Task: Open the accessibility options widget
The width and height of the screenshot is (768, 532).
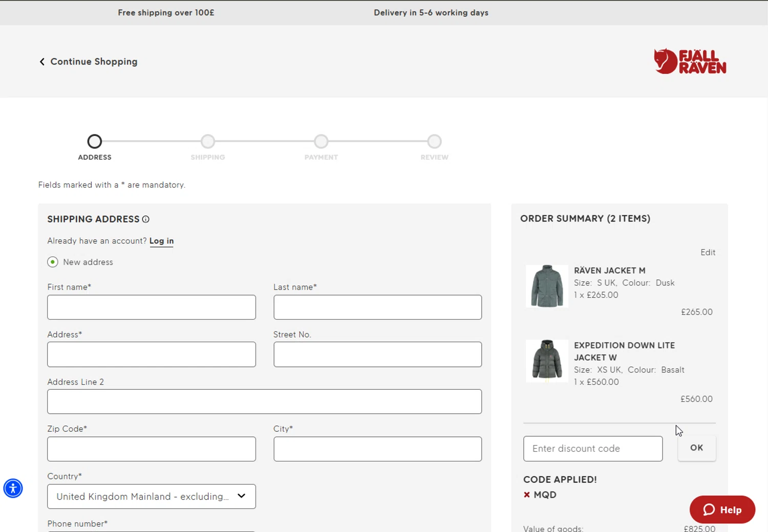Action: click(x=13, y=489)
